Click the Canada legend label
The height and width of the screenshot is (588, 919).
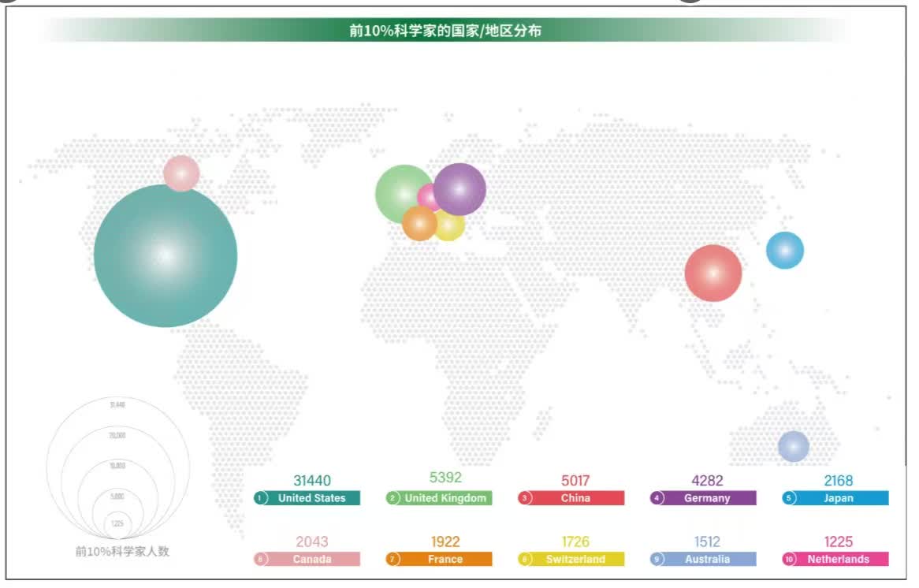[x=313, y=559]
